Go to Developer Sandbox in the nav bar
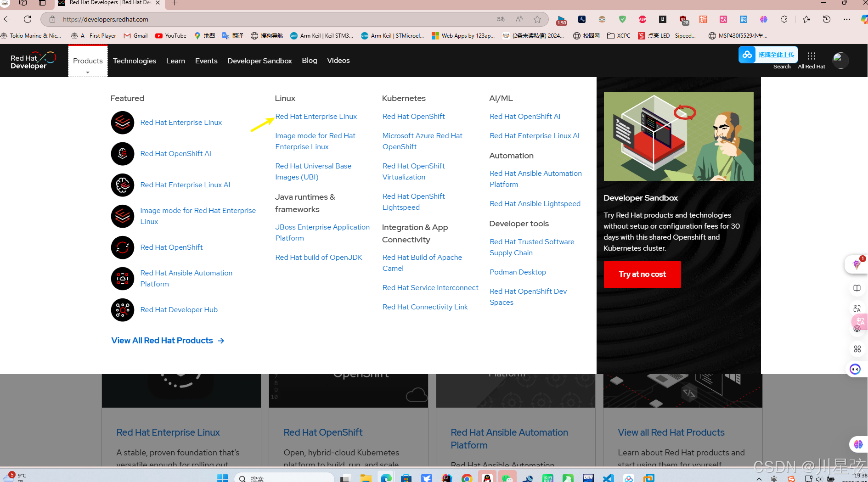 point(259,61)
